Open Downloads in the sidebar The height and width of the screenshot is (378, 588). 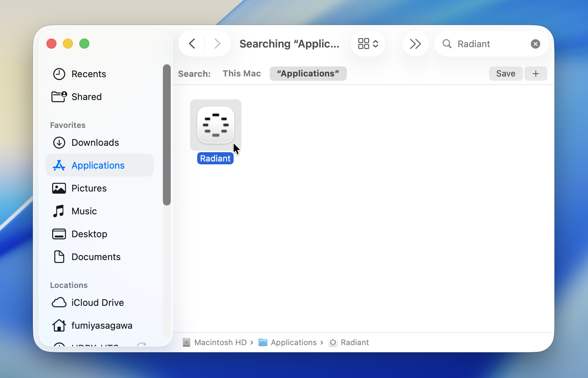(95, 143)
